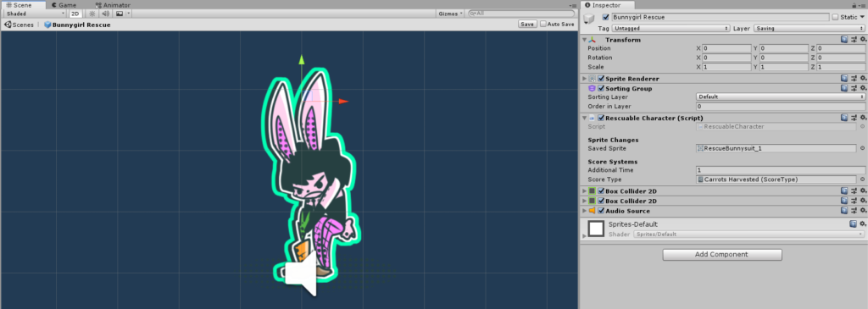Pick object for Saved Sprite field
Viewport: 868px width, 309px height.
coord(862,148)
